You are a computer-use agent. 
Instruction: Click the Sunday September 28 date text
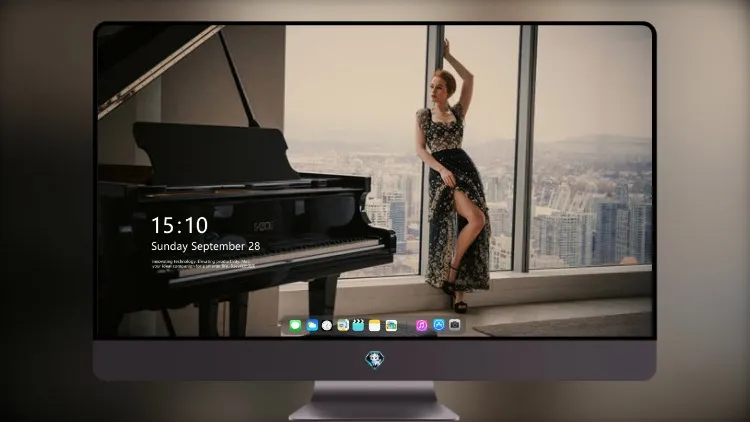coord(206,246)
